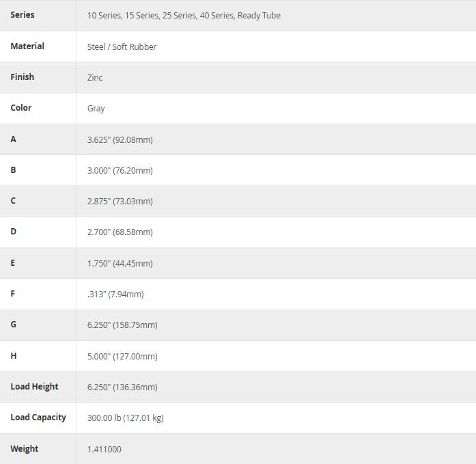Click the 300.00 lb load capacity value
This screenshot has height=464, width=476.
[125, 418]
